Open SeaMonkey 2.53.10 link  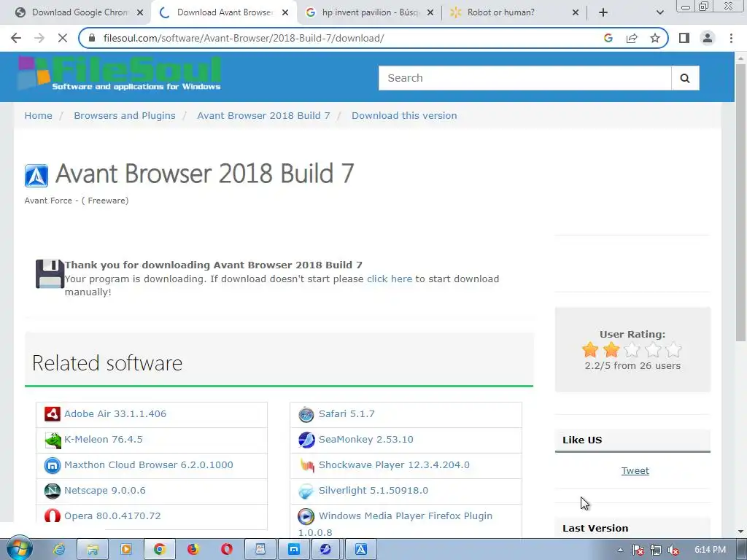(x=366, y=440)
